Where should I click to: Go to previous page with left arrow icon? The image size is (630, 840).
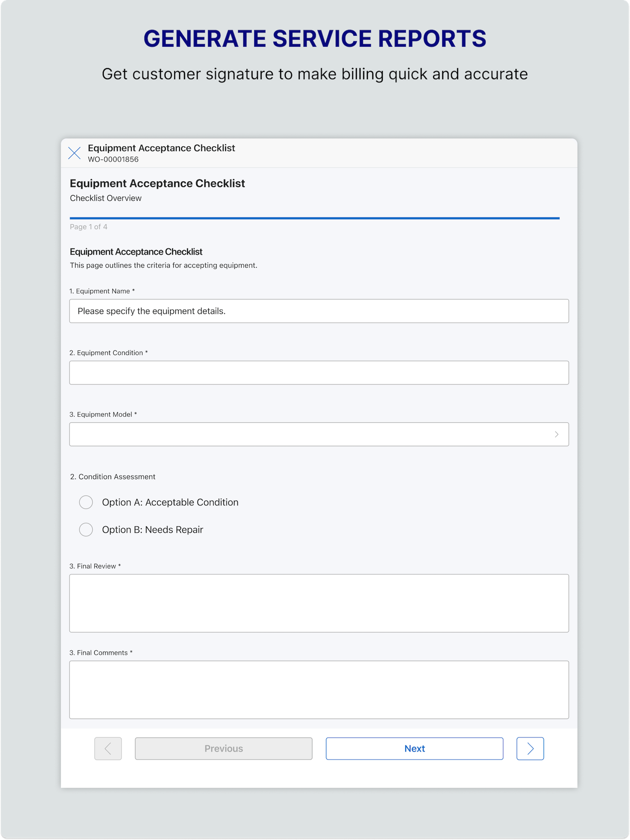[108, 748]
